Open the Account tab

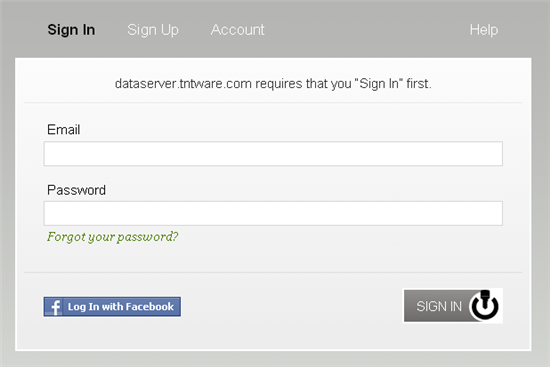pyautogui.click(x=237, y=30)
